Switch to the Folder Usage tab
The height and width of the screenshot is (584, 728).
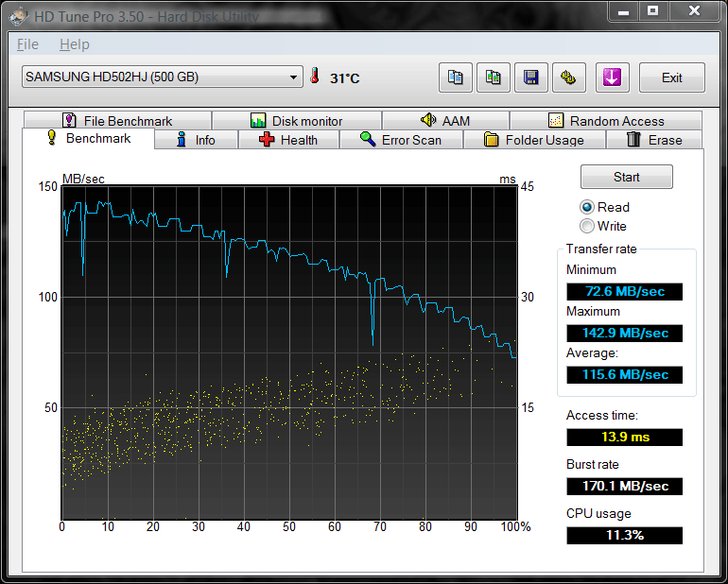tap(534, 140)
